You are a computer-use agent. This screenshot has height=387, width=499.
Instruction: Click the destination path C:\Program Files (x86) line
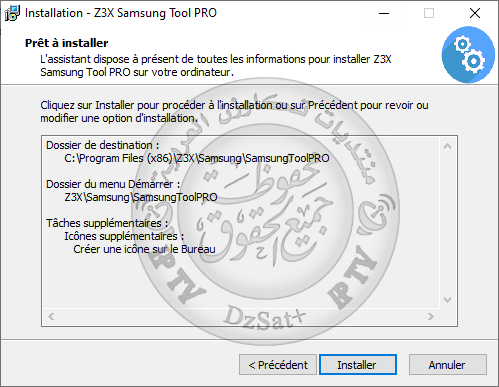197,158
